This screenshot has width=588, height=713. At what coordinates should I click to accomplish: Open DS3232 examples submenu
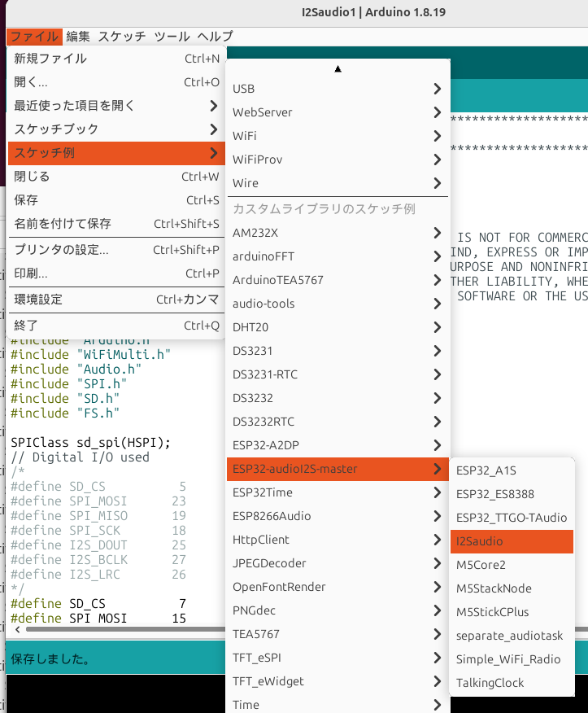(x=338, y=398)
